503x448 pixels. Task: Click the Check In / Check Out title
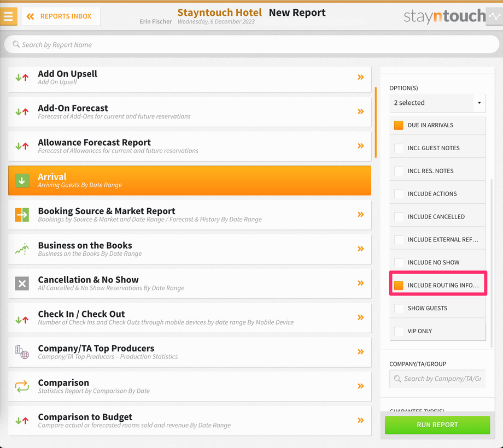(x=81, y=314)
